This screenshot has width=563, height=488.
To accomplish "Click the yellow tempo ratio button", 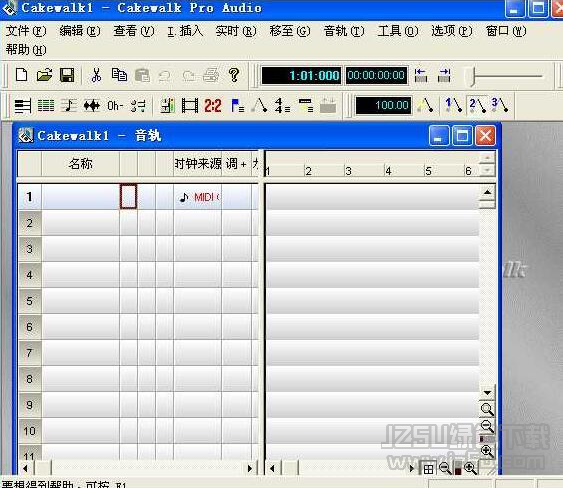I will 425,106.
